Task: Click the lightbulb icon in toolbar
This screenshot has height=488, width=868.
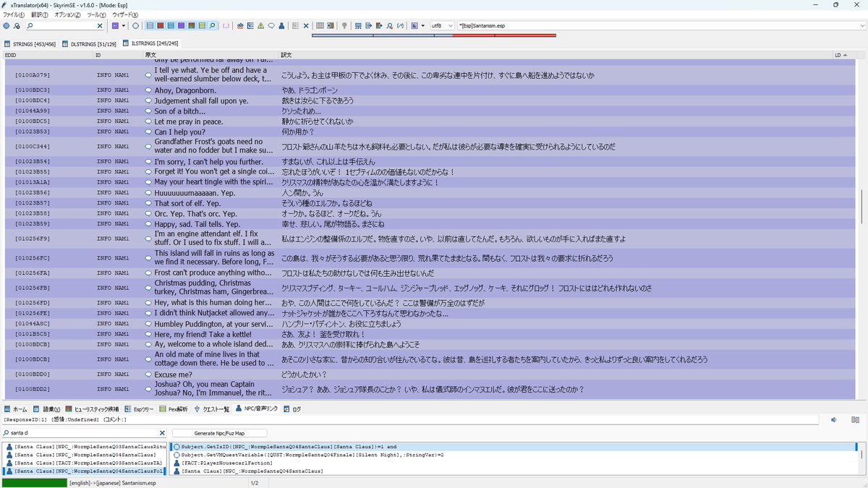Action: coord(345,25)
